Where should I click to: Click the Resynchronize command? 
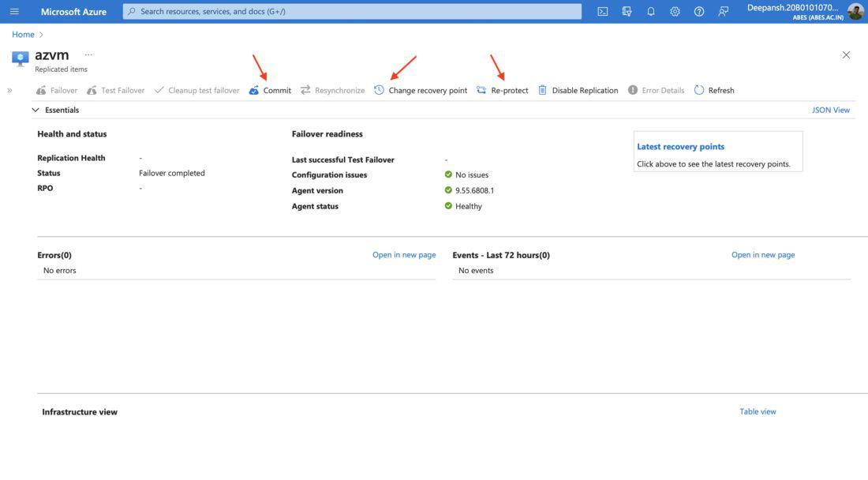pyautogui.click(x=333, y=90)
